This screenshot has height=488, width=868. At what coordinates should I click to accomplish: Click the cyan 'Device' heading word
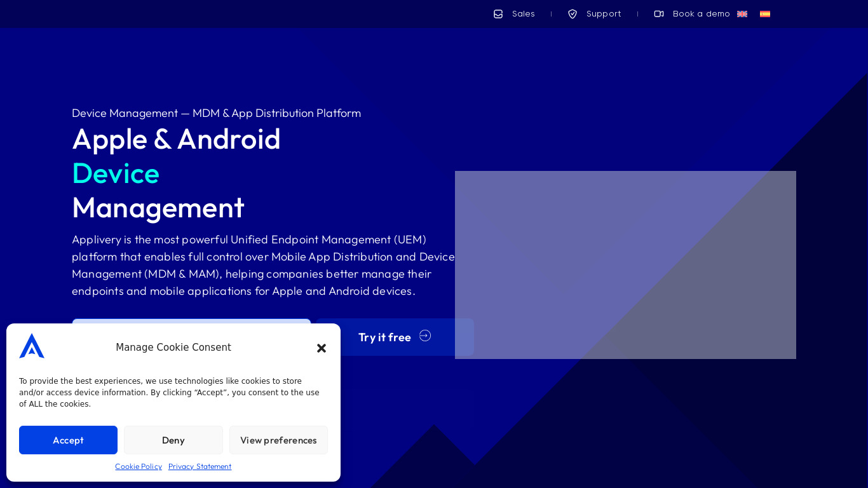tap(116, 173)
